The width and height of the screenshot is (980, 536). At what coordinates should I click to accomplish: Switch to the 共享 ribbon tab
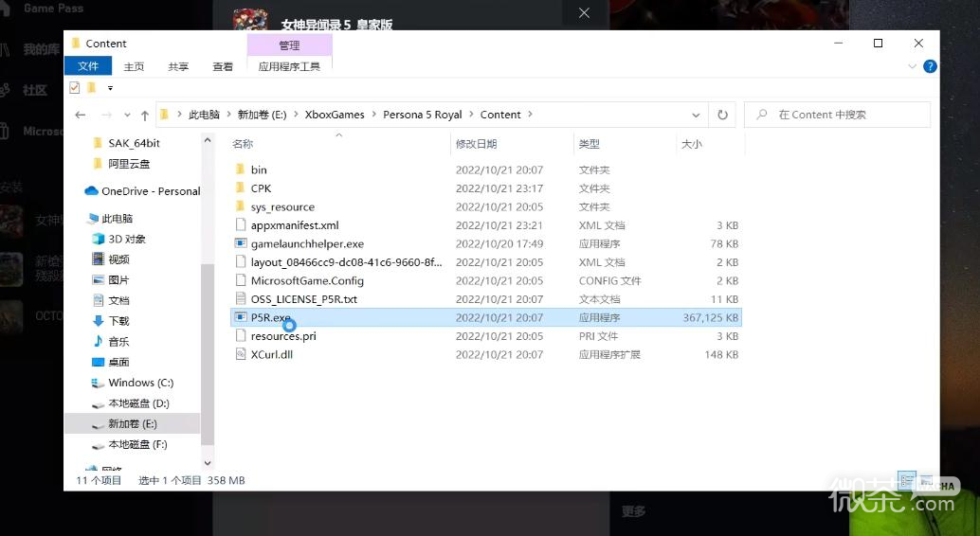pos(178,66)
